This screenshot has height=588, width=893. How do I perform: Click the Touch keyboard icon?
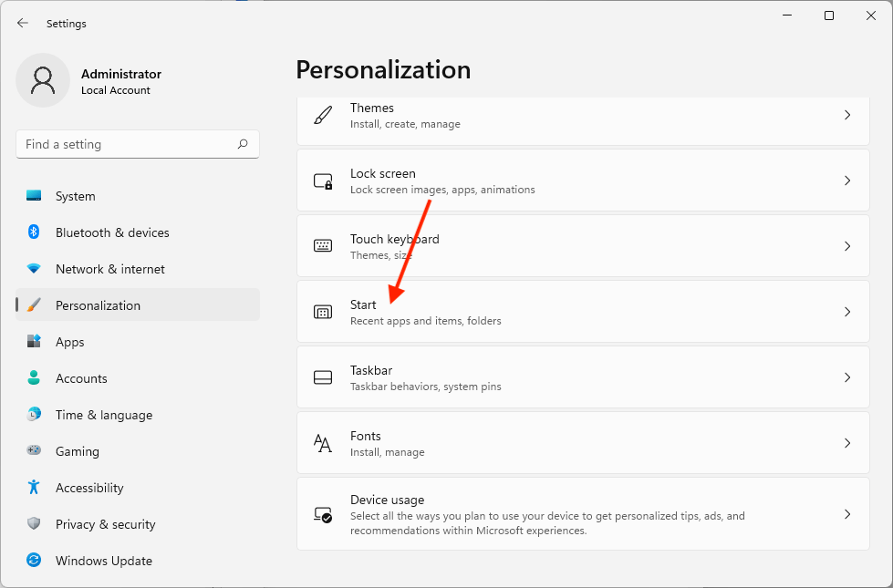click(x=323, y=246)
